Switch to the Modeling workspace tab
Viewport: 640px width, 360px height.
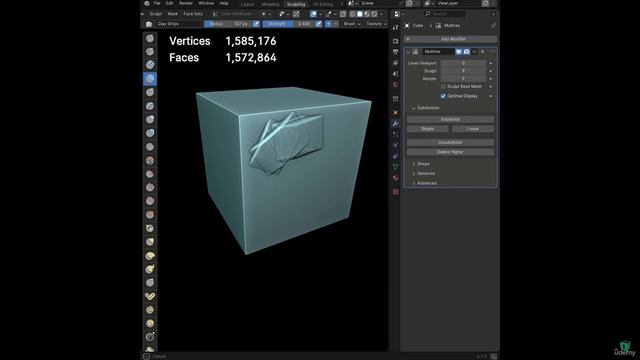[x=270, y=4]
